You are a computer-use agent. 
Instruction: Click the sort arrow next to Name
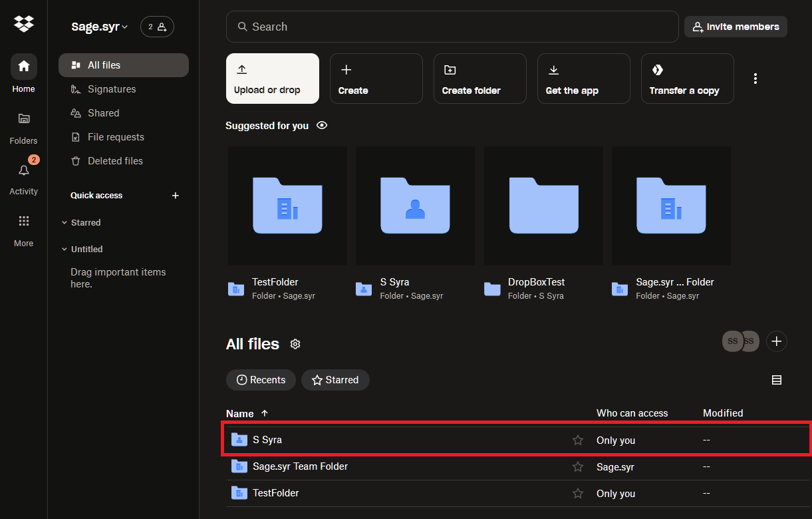click(x=265, y=413)
